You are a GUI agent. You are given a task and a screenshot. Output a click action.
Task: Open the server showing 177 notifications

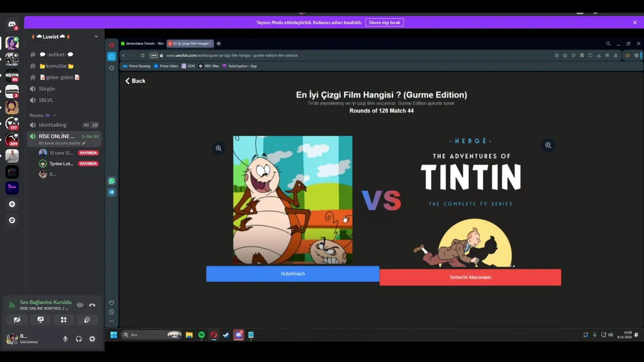click(x=12, y=123)
